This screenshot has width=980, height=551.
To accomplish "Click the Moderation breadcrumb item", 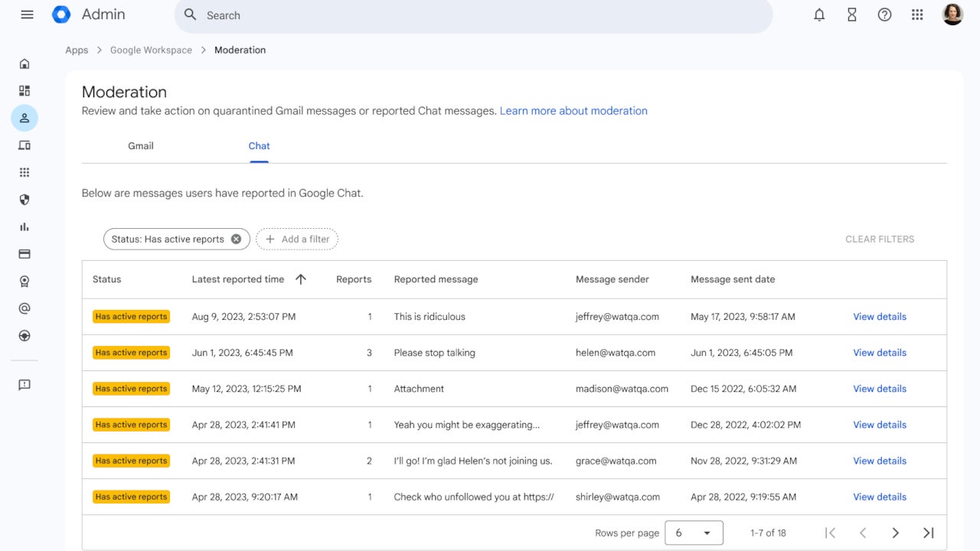I will coord(240,50).
